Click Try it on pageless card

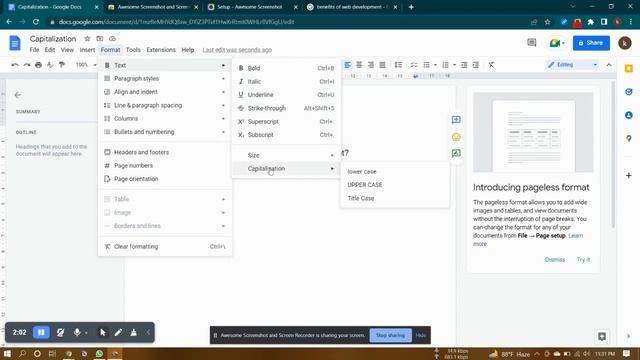click(x=583, y=260)
